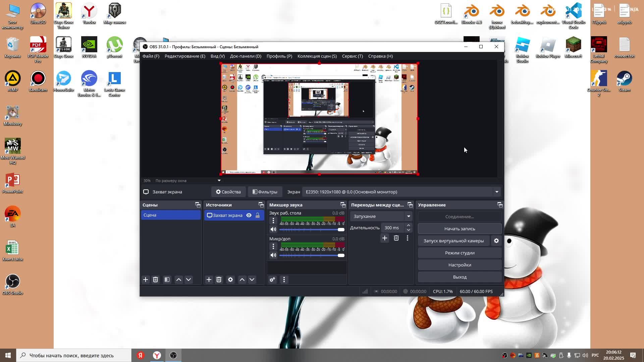Open Док-панели (D) menu
The width and height of the screenshot is (644, 362).
(246, 56)
